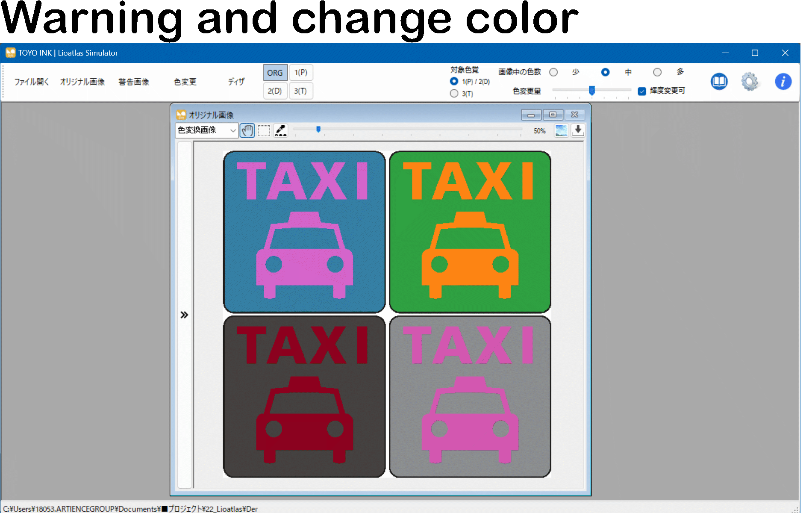Select the 3(T) target color vision radio
The height and width of the screenshot is (513, 812).
(x=454, y=94)
